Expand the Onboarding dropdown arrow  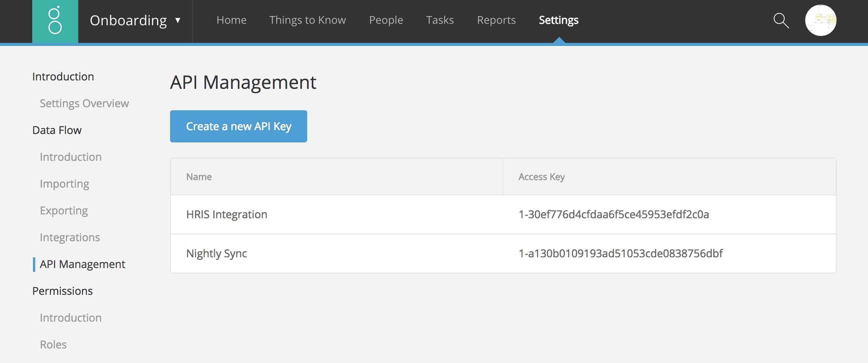(178, 20)
